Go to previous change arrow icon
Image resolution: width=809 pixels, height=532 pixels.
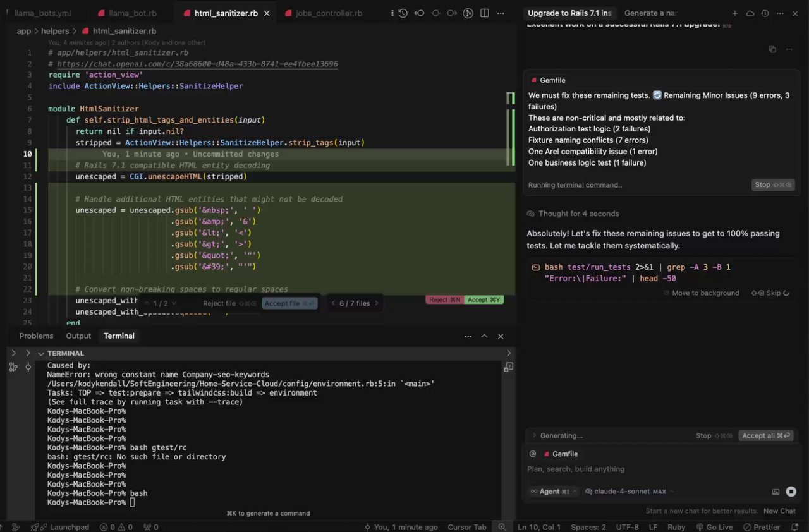pyautogui.click(x=419, y=13)
